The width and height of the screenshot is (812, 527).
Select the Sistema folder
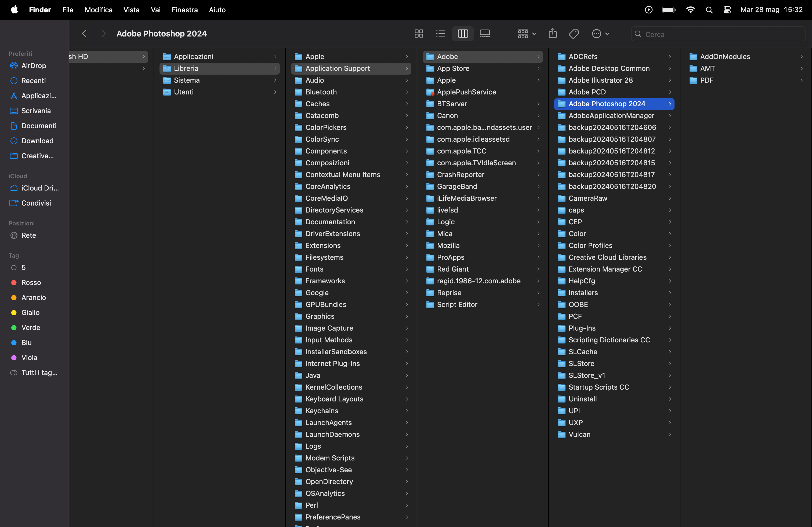(220, 80)
